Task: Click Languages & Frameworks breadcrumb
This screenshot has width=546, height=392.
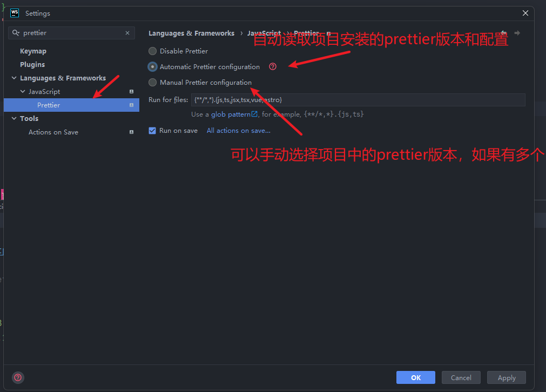Action: (192, 33)
